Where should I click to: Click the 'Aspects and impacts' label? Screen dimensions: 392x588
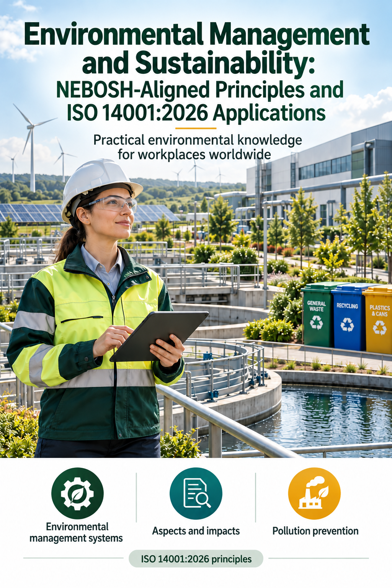[x=196, y=531]
